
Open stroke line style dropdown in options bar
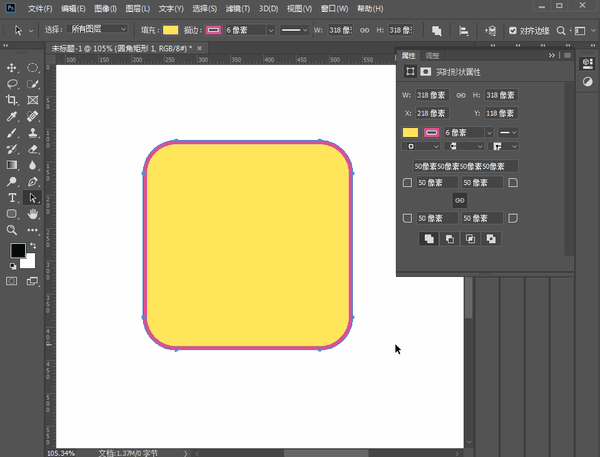click(294, 30)
